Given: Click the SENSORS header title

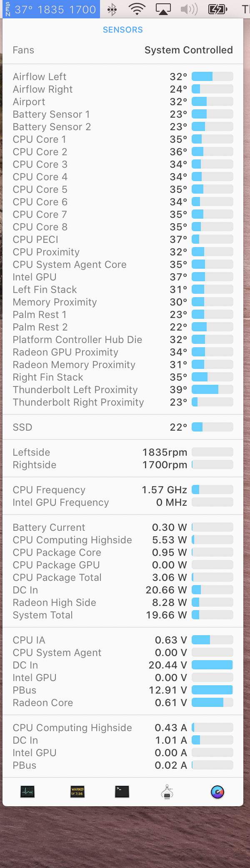Looking at the screenshot, I should [122, 30].
